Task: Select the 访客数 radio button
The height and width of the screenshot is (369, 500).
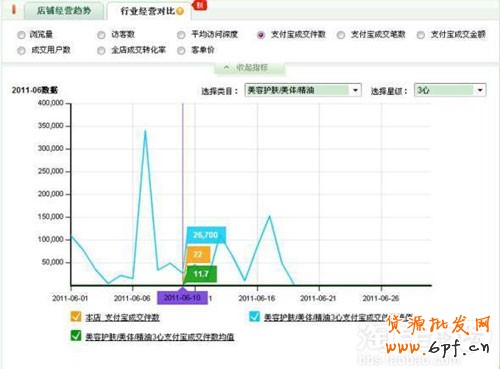Action: coord(101,35)
